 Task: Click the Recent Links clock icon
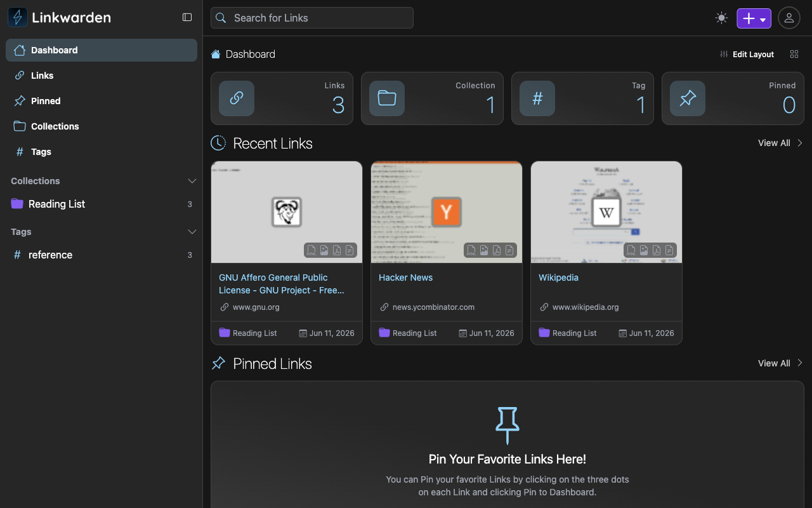pyautogui.click(x=218, y=143)
